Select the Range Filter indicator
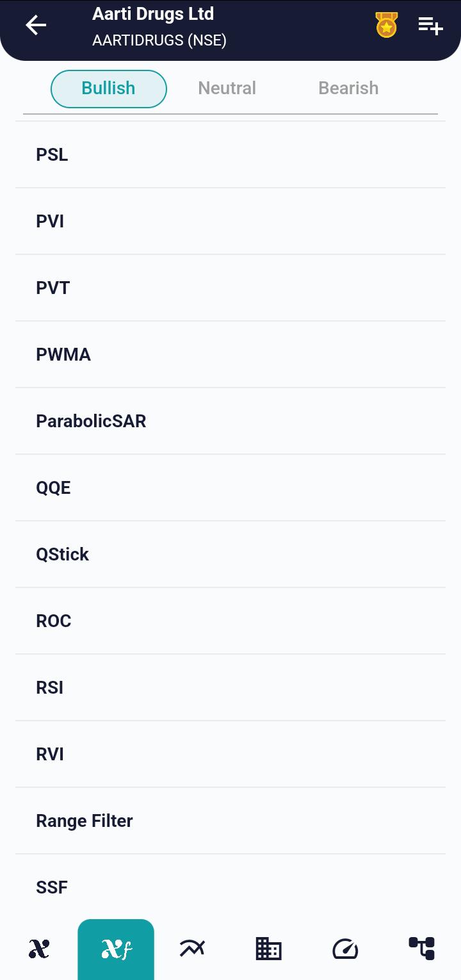 point(230,821)
